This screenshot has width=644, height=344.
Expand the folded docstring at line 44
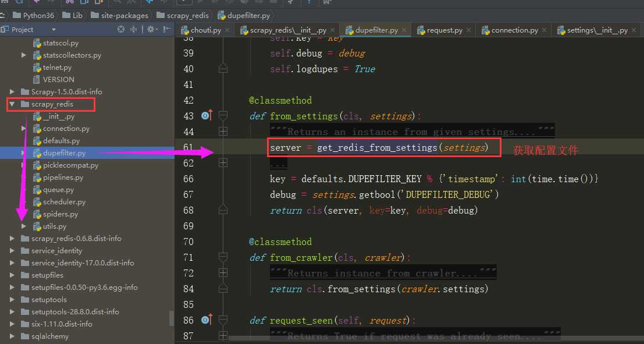(x=223, y=132)
